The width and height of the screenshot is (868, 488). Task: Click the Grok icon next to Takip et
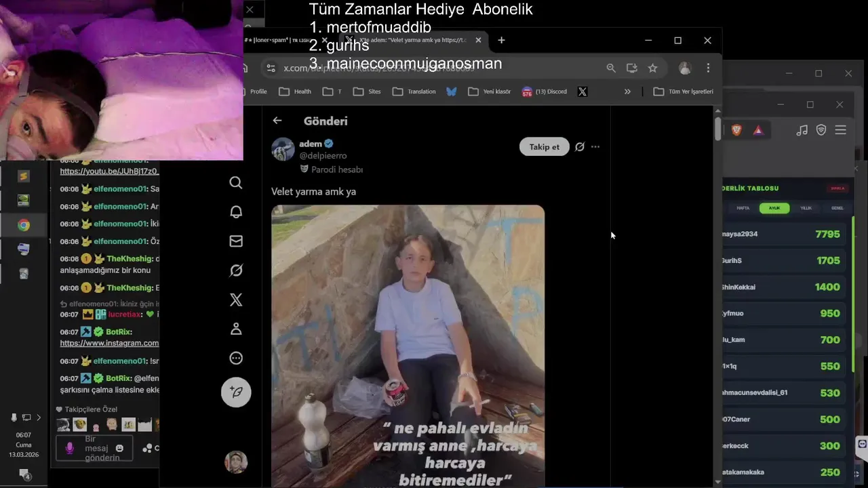coord(580,146)
